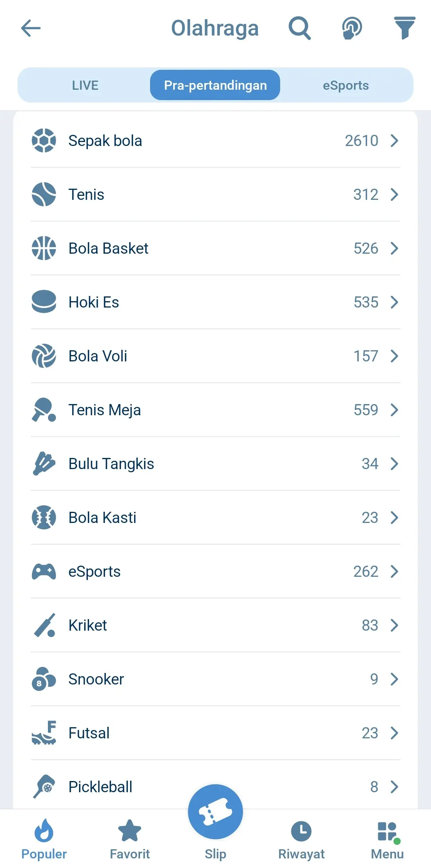The height and width of the screenshot is (868, 431).
Task: Switch to the LIVE segment
Action: 85,85
